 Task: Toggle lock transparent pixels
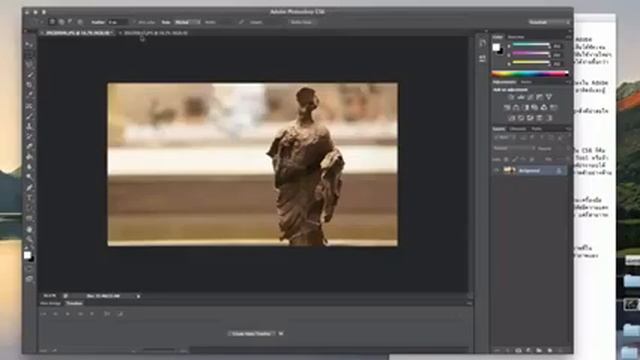[x=506, y=159]
